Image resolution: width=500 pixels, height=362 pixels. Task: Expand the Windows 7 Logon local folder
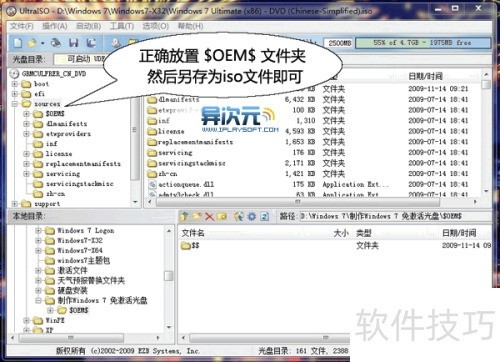point(38,230)
